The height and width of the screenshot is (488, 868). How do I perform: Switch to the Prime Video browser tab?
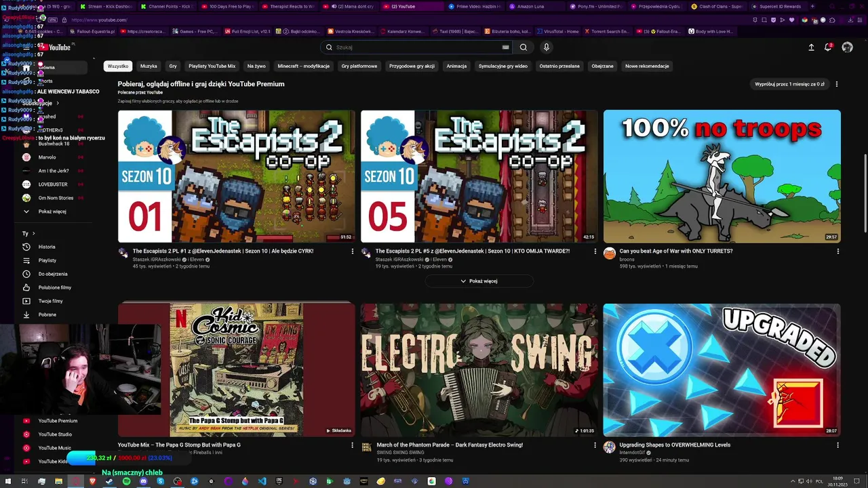point(475,6)
